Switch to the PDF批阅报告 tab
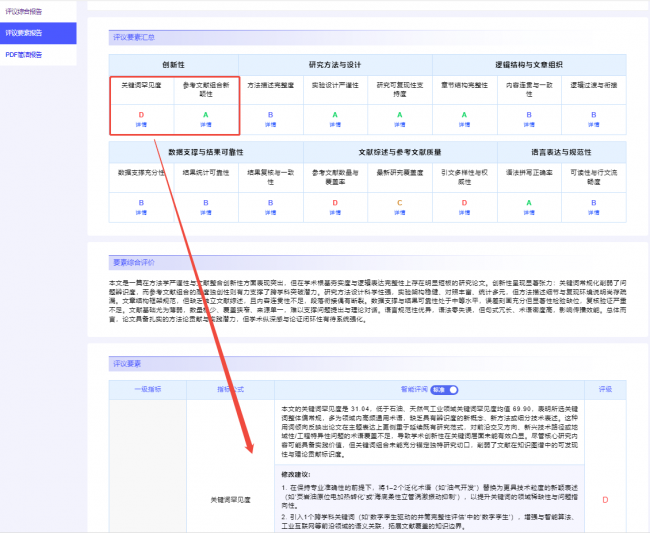650x533 pixels. pyautogui.click(x=26, y=54)
